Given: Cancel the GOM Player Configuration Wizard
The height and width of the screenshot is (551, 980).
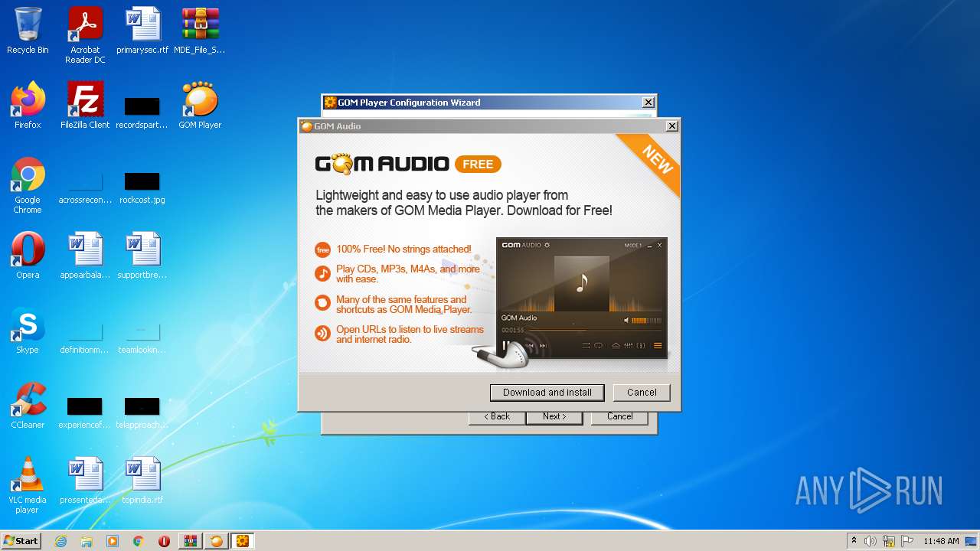Looking at the screenshot, I should click(x=619, y=416).
